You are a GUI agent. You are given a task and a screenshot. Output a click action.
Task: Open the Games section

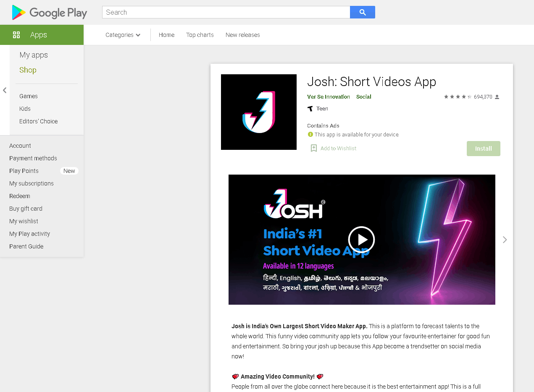point(29,96)
